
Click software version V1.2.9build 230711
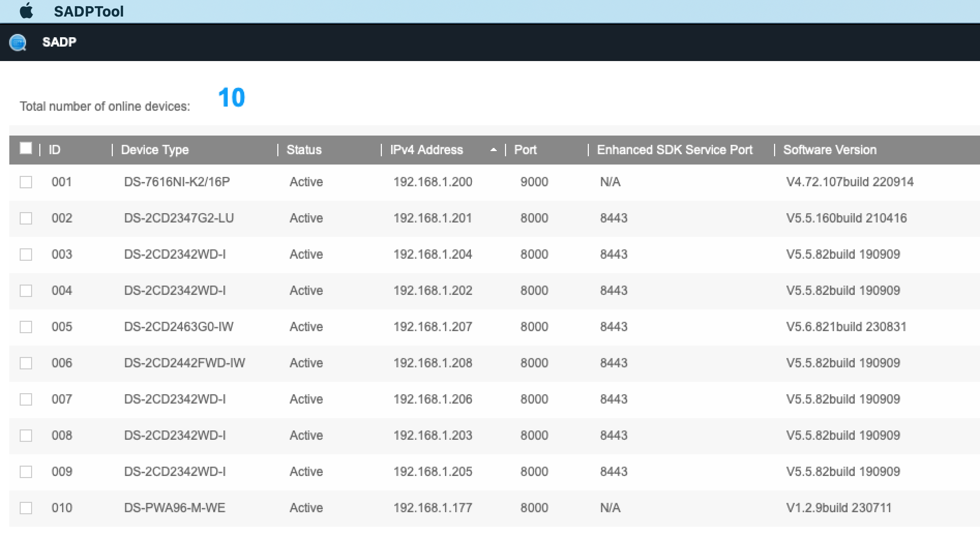coord(838,508)
